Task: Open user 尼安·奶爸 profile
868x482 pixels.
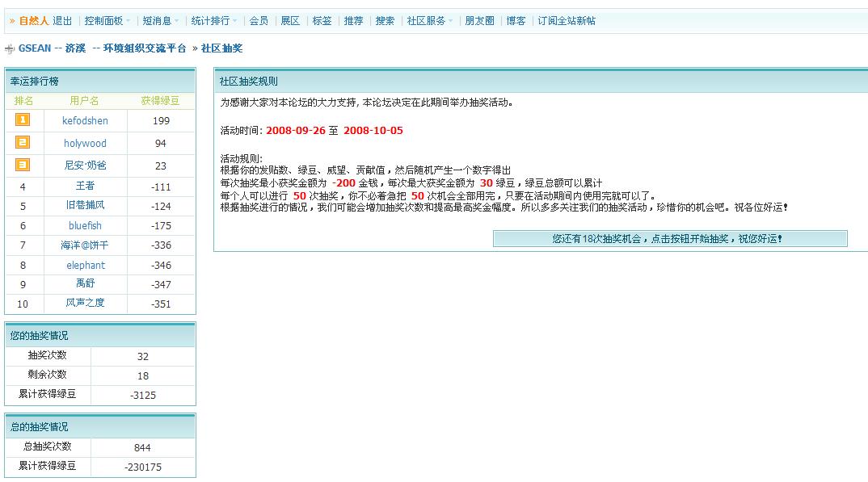Action: [85, 166]
